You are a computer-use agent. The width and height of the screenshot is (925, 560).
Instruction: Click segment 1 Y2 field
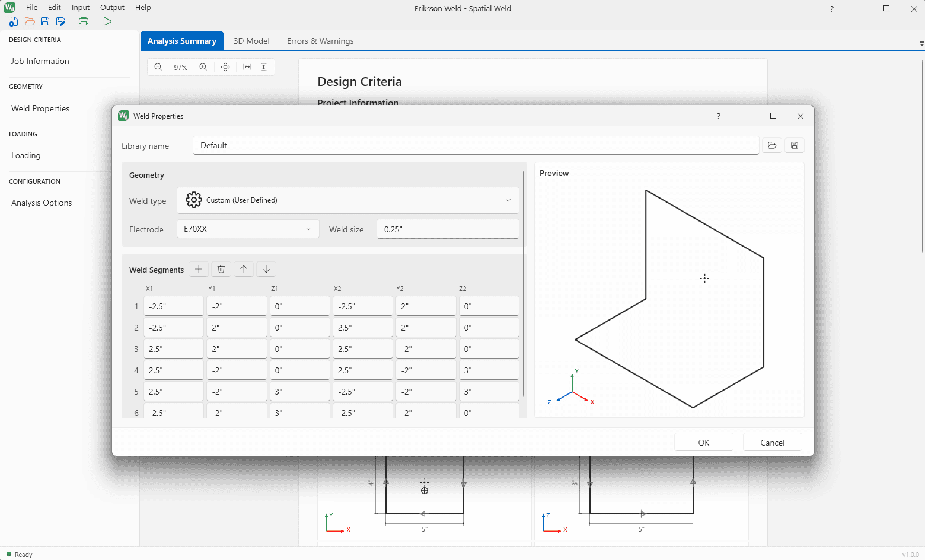pos(426,306)
